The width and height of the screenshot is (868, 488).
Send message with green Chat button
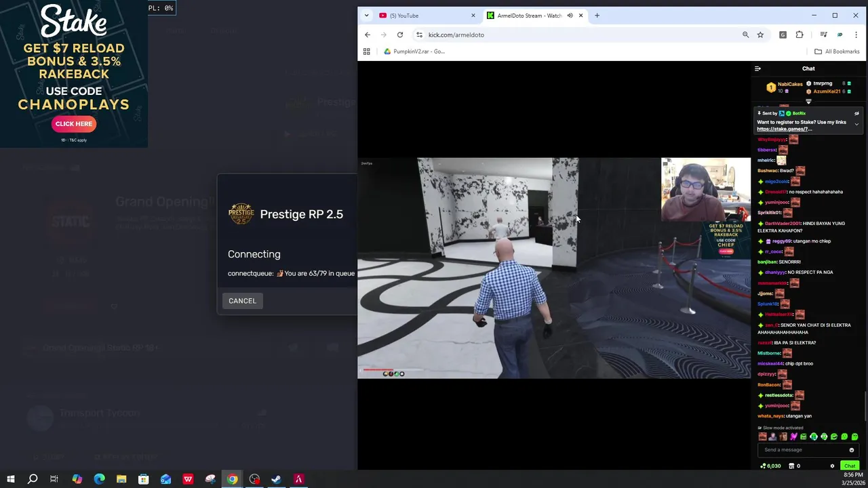click(x=850, y=466)
